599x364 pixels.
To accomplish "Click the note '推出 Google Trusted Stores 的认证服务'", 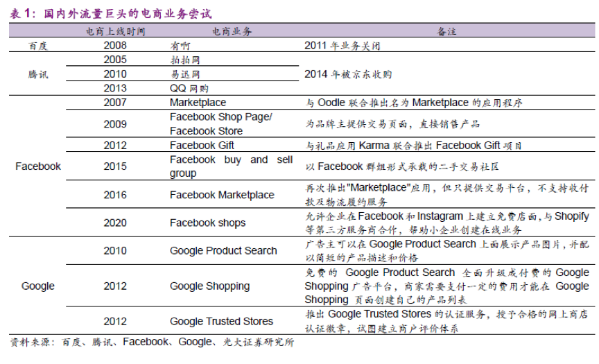I will [x=446, y=321].
